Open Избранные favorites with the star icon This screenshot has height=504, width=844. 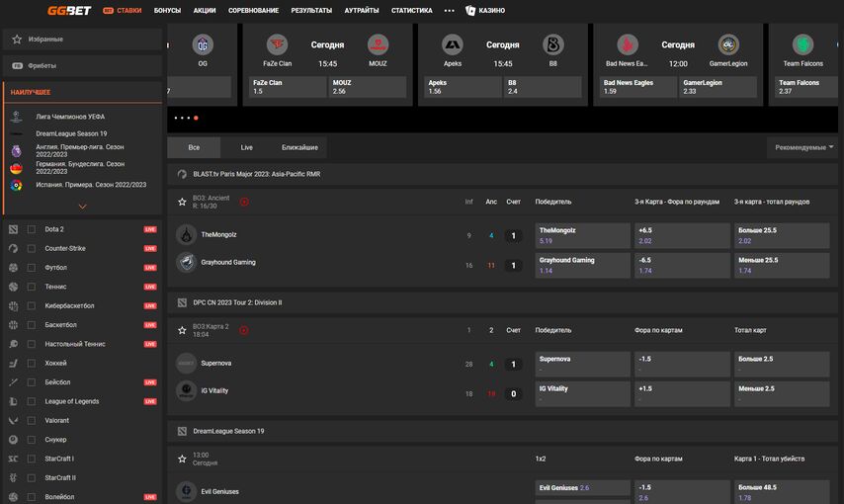pyautogui.click(x=17, y=40)
